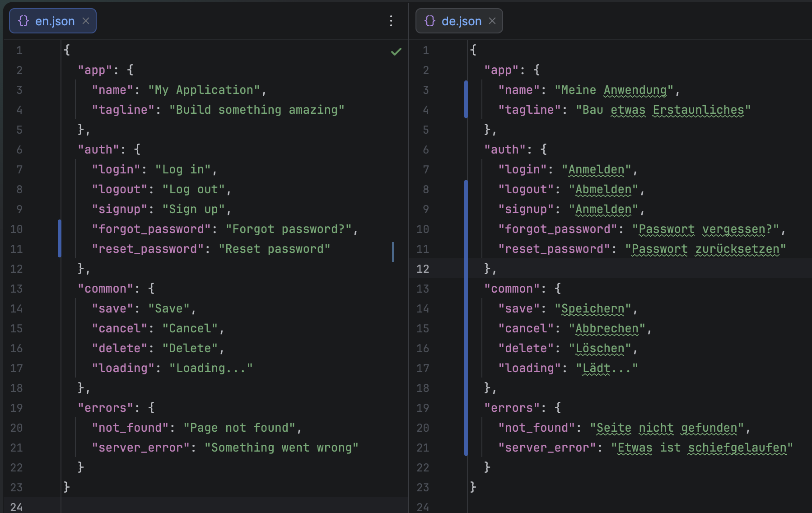
Task: Click the JSON file icon on the de.json tab
Action: pos(429,21)
